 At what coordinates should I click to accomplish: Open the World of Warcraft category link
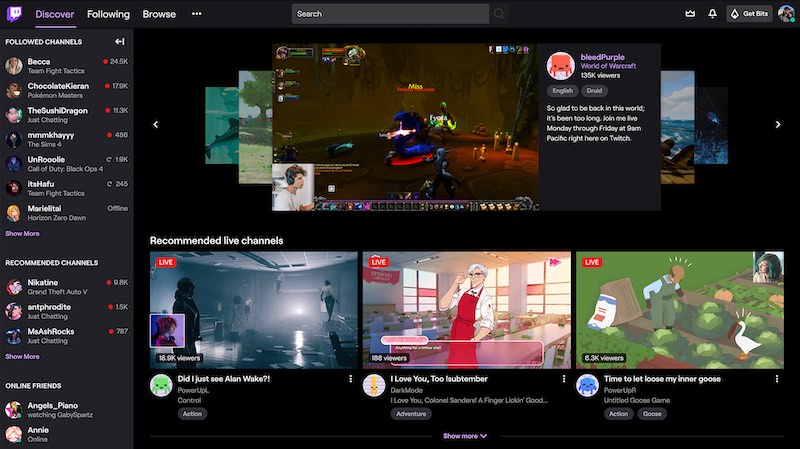coord(608,66)
